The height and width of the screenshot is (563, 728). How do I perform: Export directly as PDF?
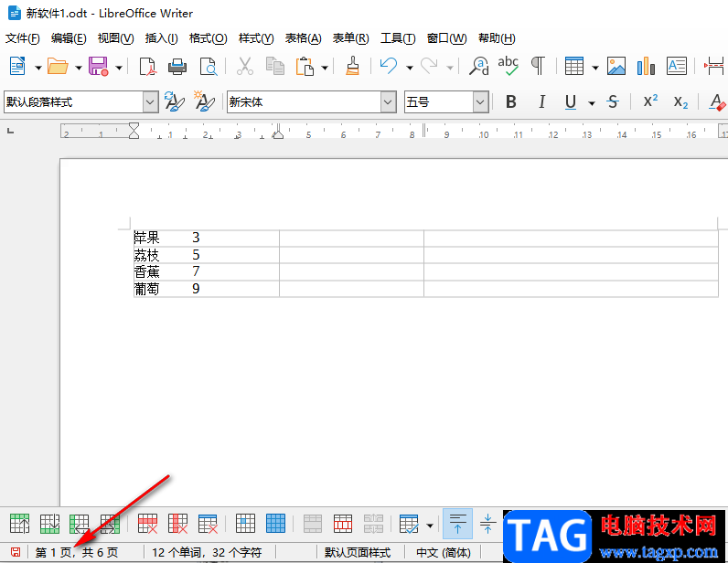pyautogui.click(x=147, y=67)
